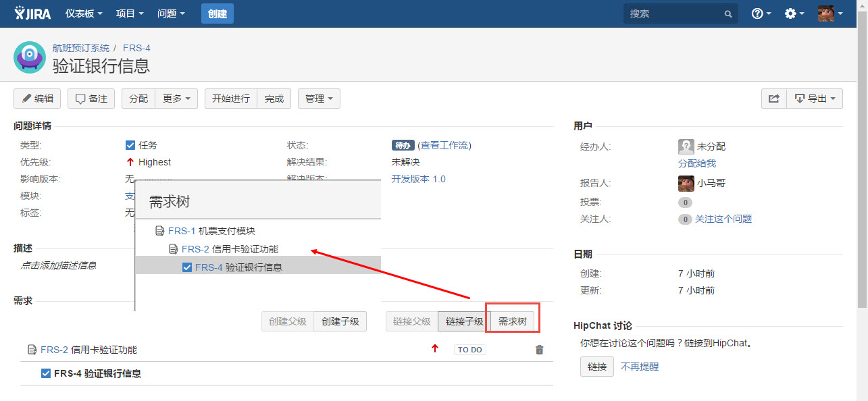The width and height of the screenshot is (868, 401).
Task: Click the 待办 status badge
Action: tap(403, 145)
